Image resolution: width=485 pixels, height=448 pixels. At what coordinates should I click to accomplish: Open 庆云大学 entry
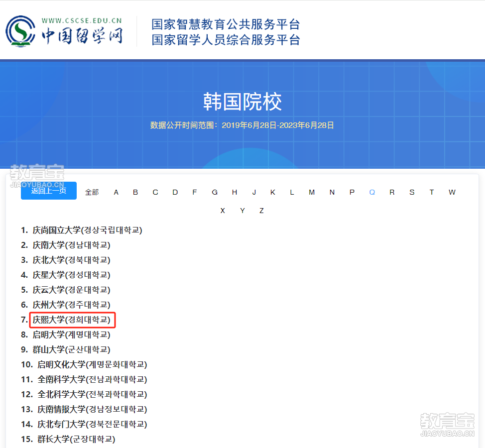click(71, 290)
